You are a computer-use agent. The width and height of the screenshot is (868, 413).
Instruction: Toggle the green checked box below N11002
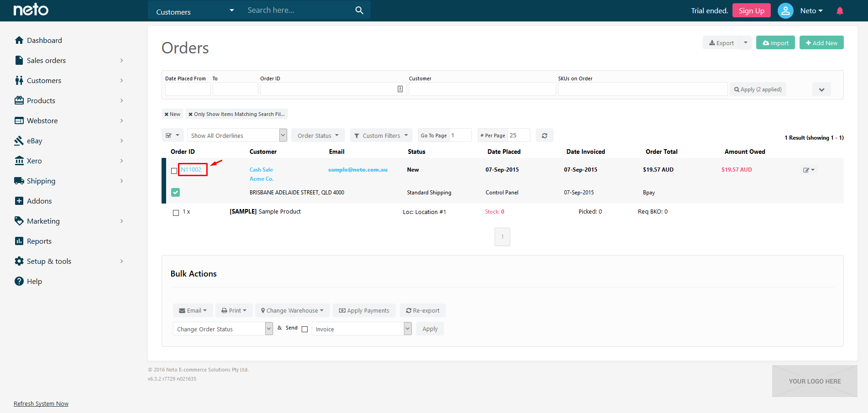click(176, 193)
